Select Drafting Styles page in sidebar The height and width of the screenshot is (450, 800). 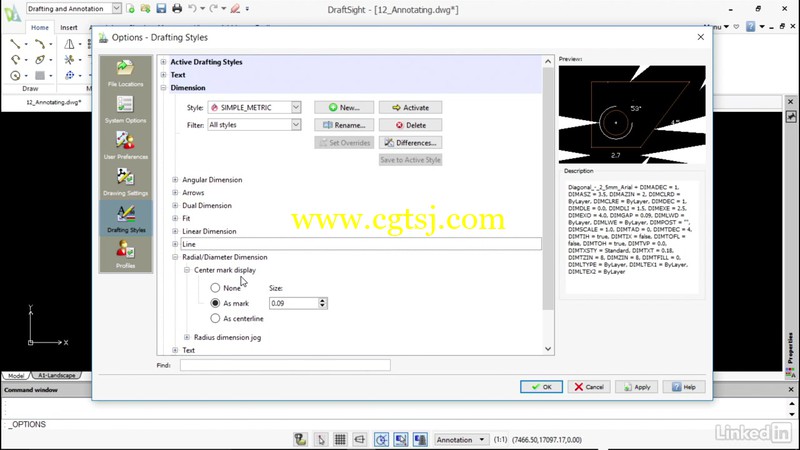click(126, 218)
